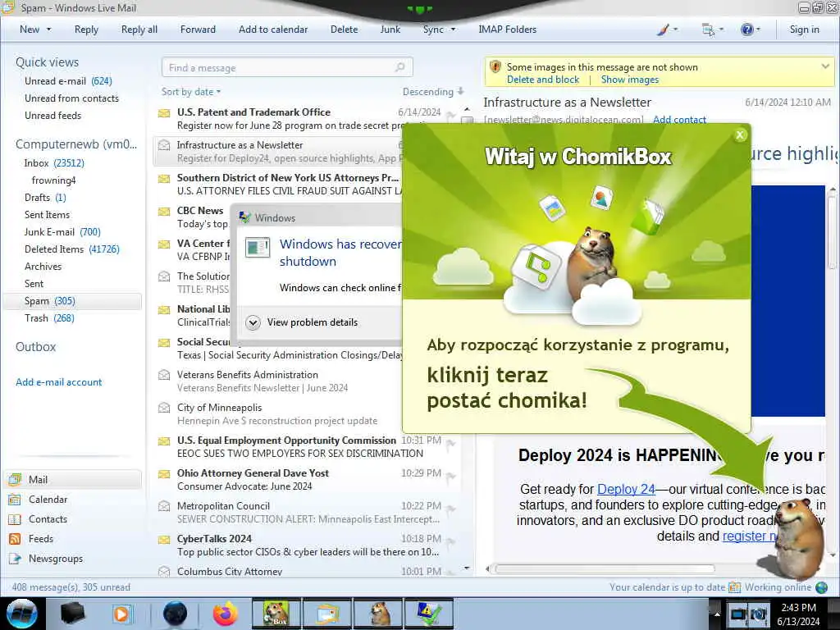This screenshot has height=630, width=840.
Task: Click the calendar status icon
Action: pyautogui.click(x=734, y=587)
